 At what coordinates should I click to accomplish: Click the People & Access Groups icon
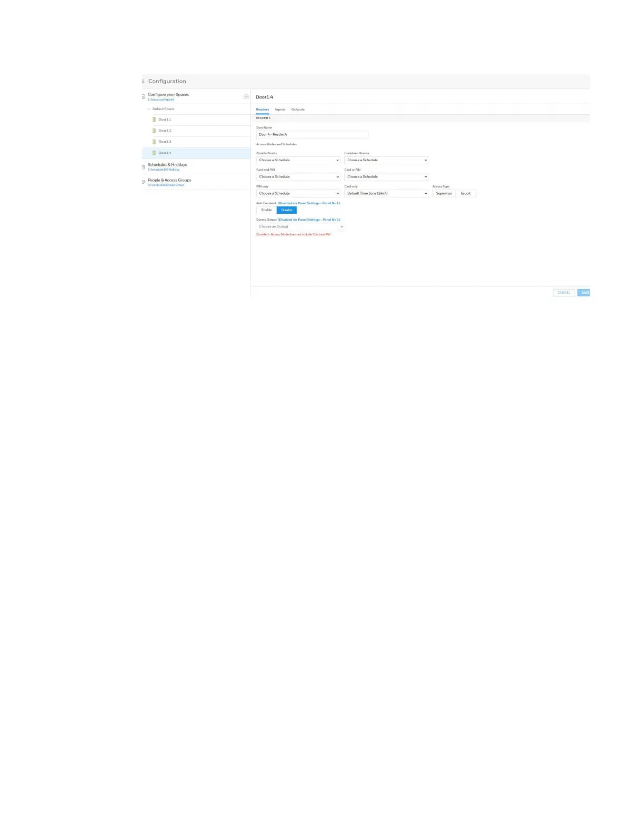144,182
